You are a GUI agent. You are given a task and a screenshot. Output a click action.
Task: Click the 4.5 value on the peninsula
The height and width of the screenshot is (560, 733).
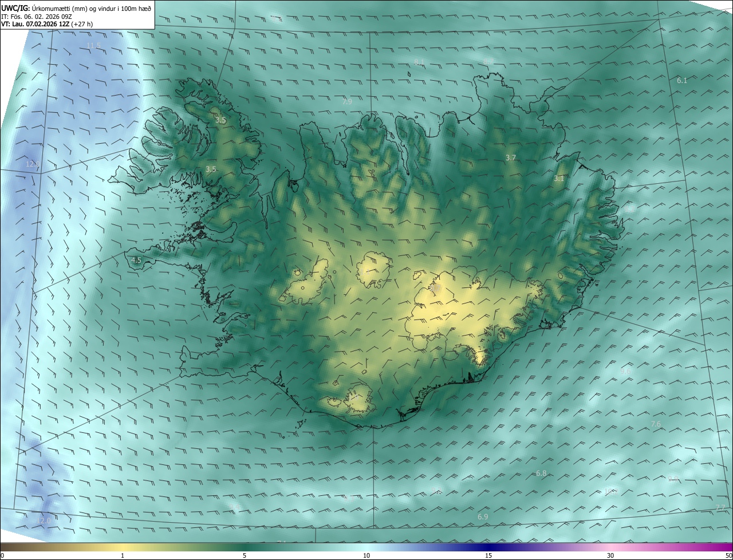136,260
